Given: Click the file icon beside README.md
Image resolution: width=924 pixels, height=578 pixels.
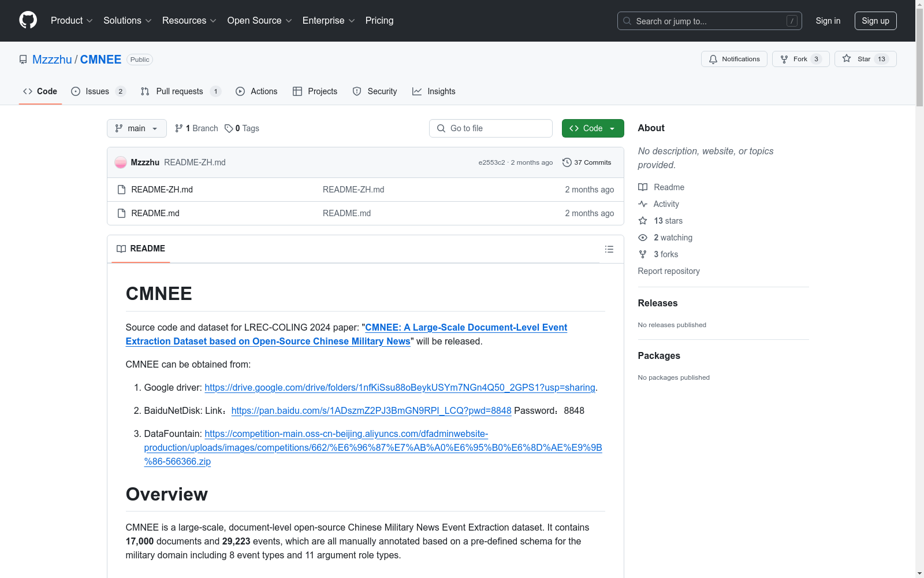Looking at the screenshot, I should tap(121, 213).
